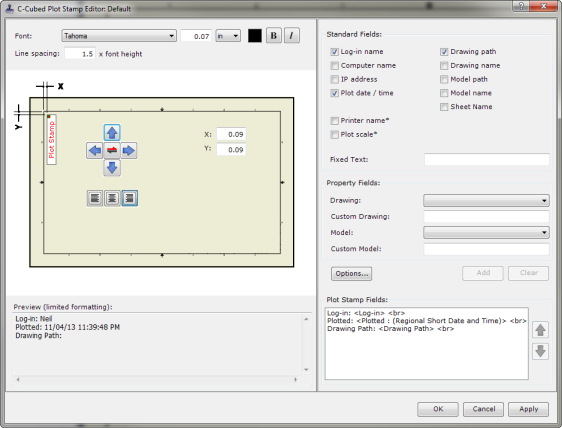Move selected plot stamp field up

(540, 330)
